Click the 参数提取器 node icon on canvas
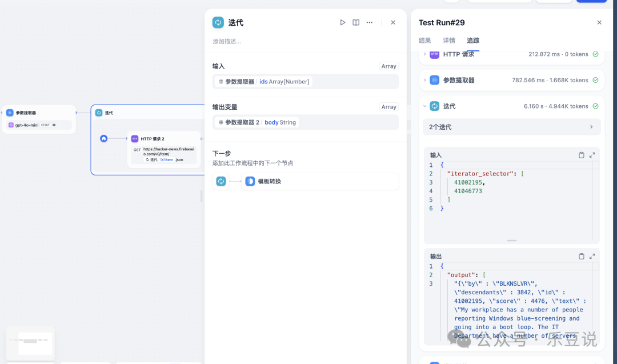This screenshot has height=364, width=617. pyautogui.click(x=10, y=113)
